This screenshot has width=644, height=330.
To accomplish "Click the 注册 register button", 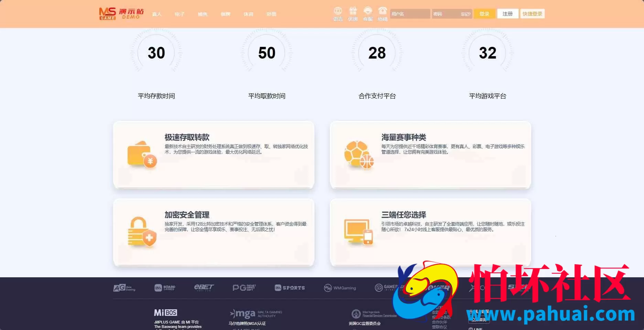I will (508, 14).
